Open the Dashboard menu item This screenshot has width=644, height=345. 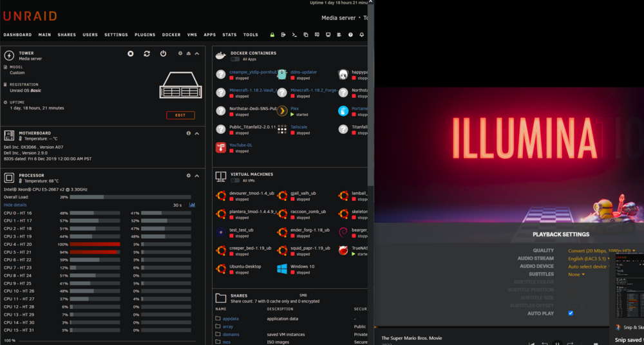(17, 35)
